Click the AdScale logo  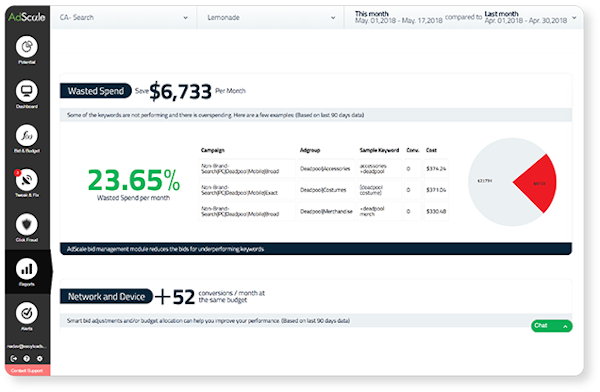[27, 17]
